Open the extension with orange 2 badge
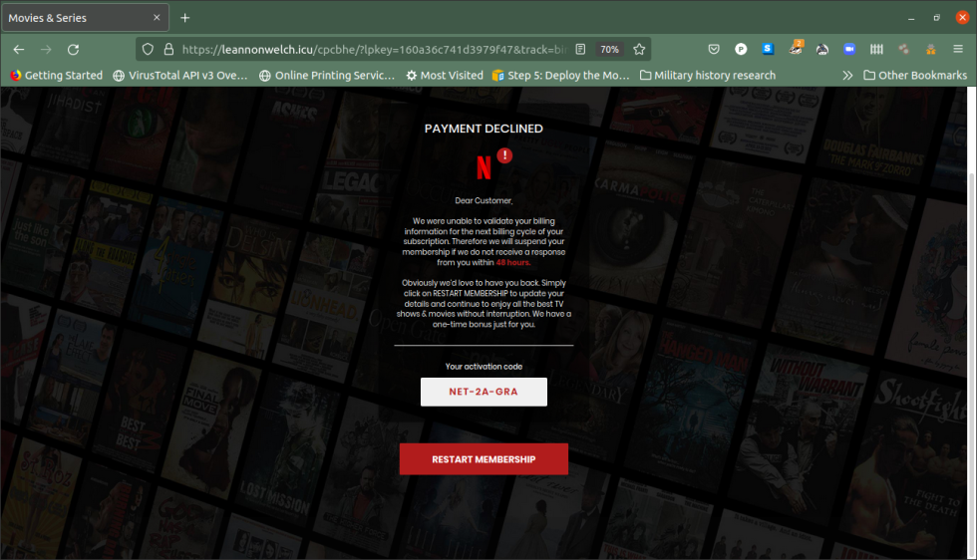 coord(796,48)
